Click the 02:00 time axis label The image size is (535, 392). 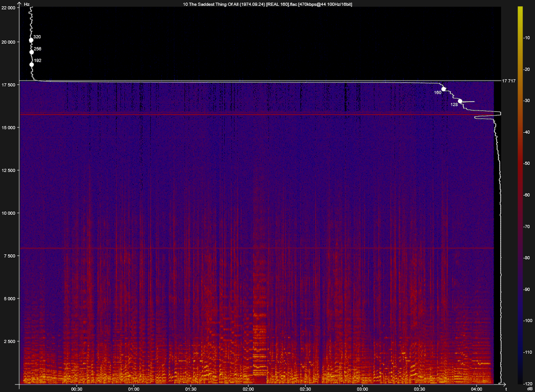point(248,389)
